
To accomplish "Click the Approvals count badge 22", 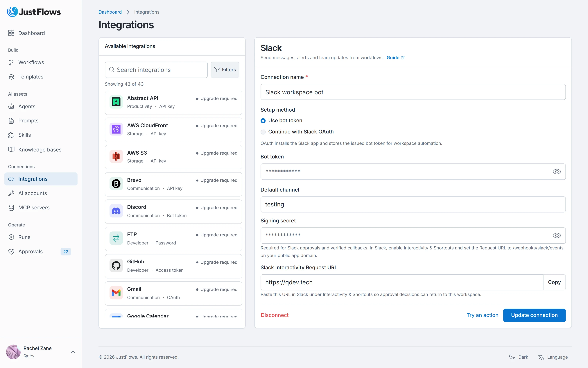I will [66, 252].
